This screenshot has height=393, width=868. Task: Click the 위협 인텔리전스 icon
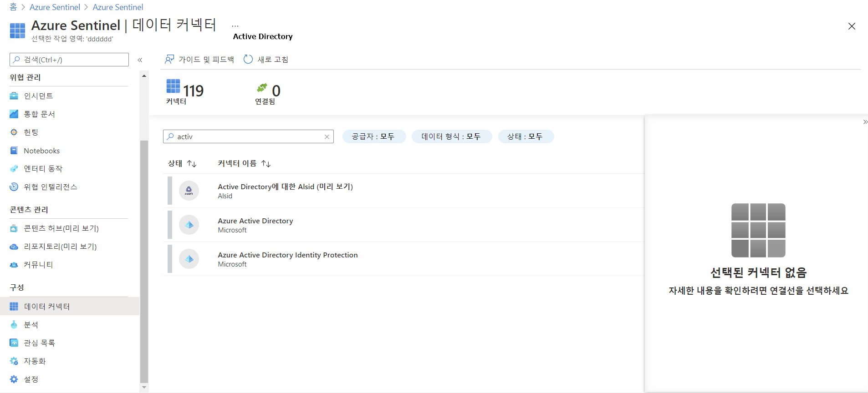[14, 187]
